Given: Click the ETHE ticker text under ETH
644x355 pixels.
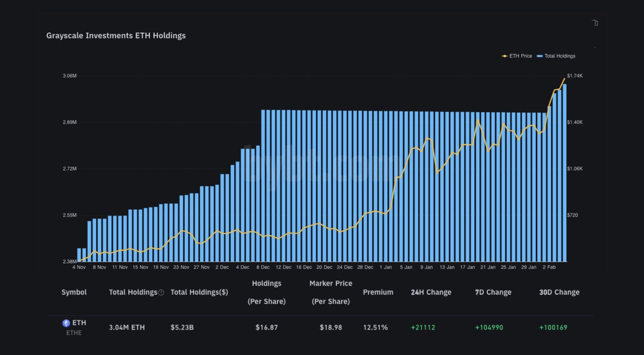Looking at the screenshot, I should tap(74, 333).
